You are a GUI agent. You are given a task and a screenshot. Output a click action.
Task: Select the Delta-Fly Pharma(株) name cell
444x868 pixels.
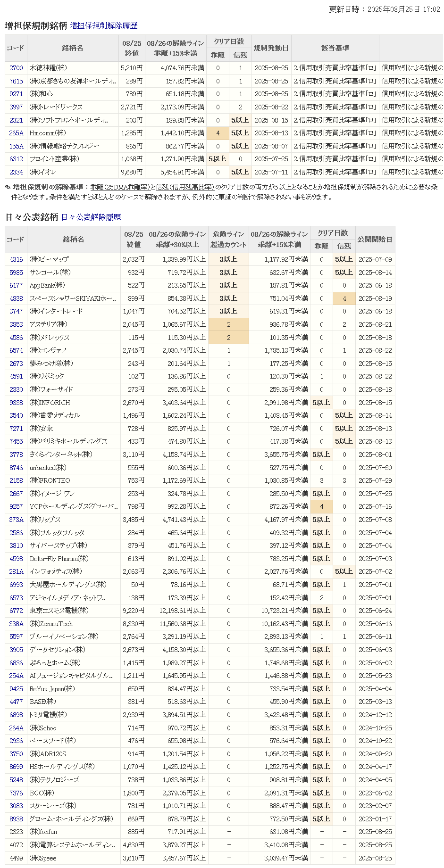tap(74, 559)
